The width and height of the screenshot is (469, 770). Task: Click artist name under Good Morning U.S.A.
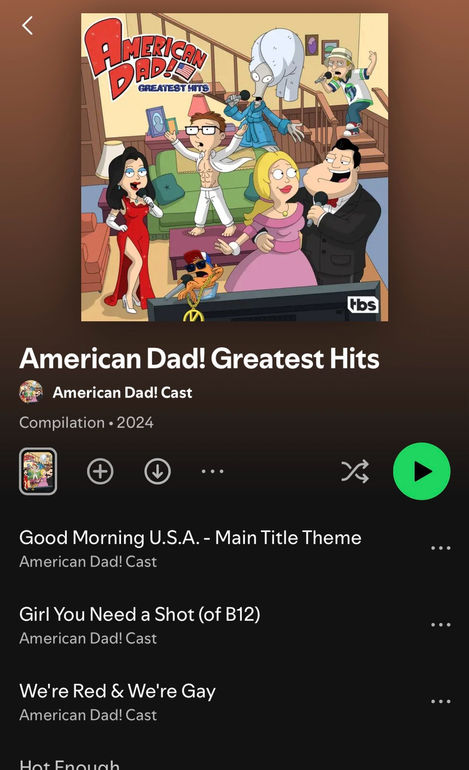point(88,562)
